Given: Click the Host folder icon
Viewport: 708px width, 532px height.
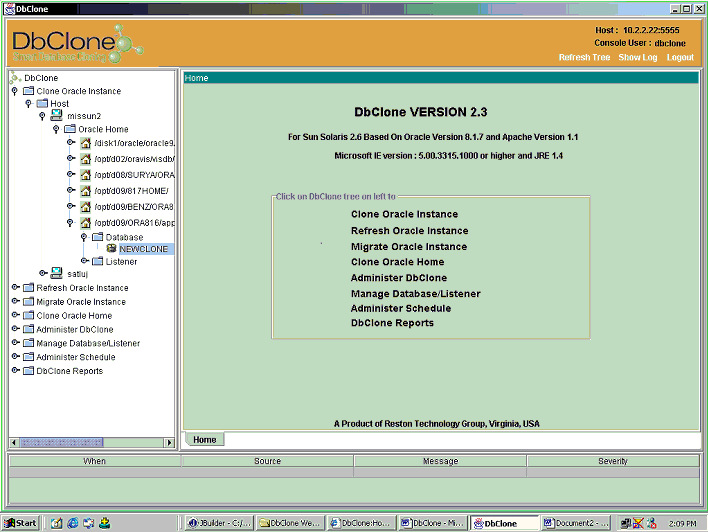Looking at the screenshot, I should tap(42, 103).
